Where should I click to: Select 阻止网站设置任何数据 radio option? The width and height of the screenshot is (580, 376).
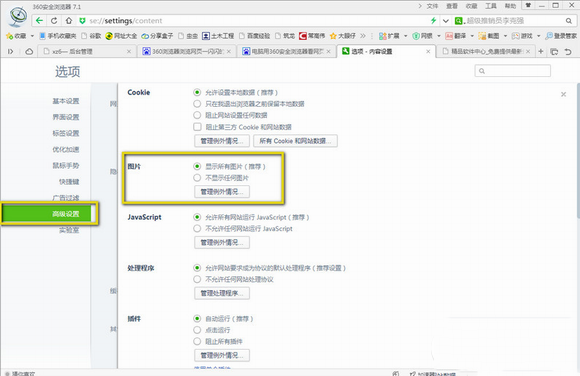tap(197, 115)
